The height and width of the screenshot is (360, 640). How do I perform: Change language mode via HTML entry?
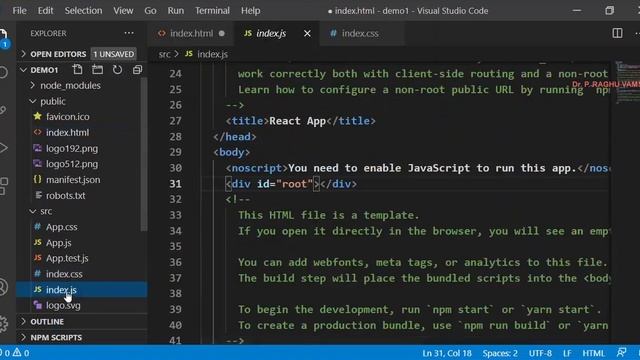(x=593, y=353)
